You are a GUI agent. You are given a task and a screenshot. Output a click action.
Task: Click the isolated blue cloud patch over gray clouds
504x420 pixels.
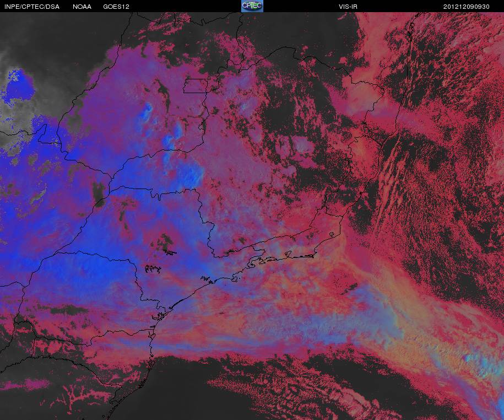[19, 85]
